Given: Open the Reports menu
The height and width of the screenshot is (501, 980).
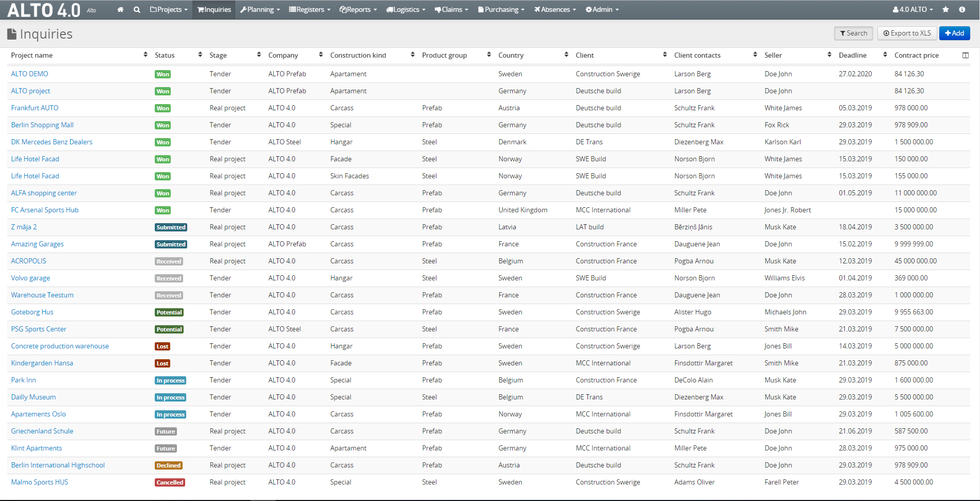Looking at the screenshot, I should point(358,10).
